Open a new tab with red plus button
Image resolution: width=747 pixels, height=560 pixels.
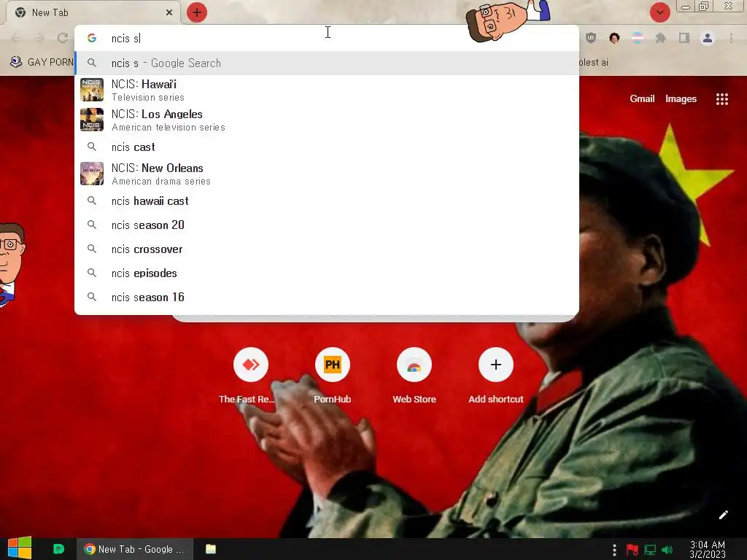click(x=197, y=12)
